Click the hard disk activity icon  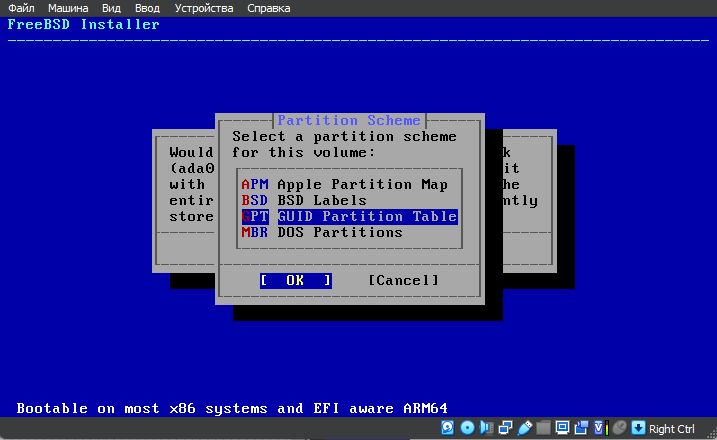click(x=448, y=428)
